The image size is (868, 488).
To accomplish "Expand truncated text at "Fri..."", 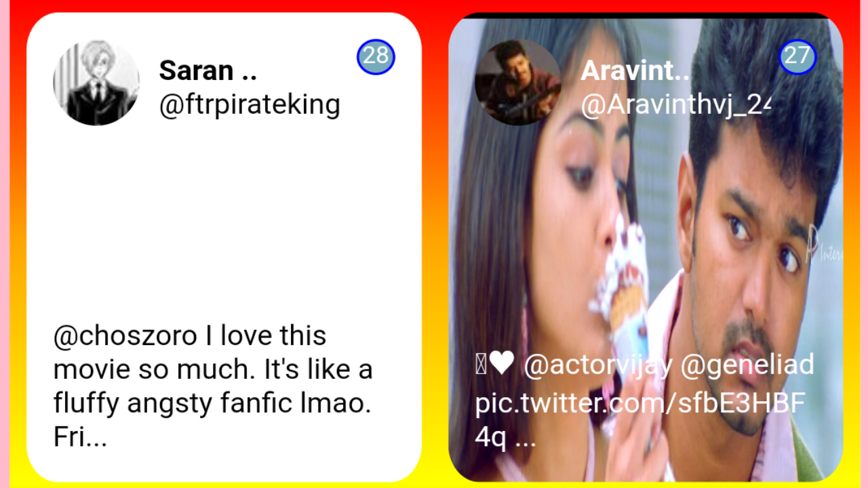I will [80, 439].
